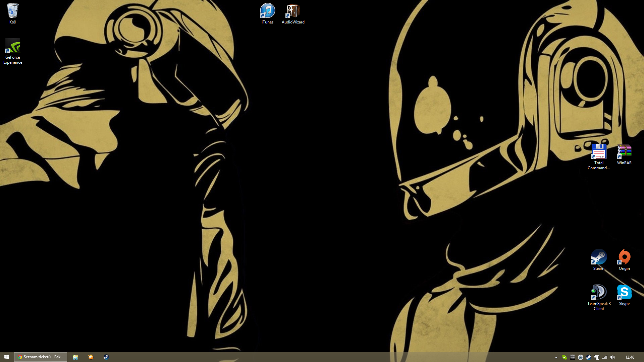Open File Explorer from the taskbar
The image size is (644, 362).
pos(75,357)
